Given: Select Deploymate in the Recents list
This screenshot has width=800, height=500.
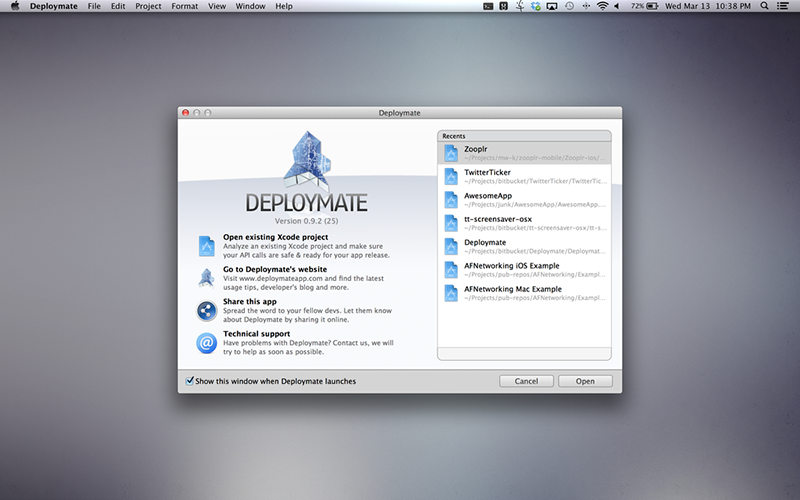Looking at the screenshot, I should pyautogui.click(x=524, y=246).
